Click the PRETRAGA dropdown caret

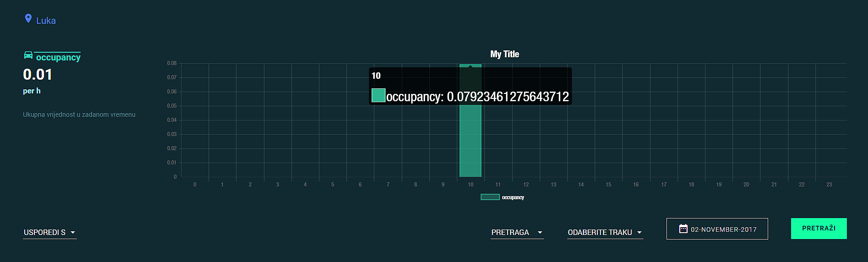[x=540, y=233]
